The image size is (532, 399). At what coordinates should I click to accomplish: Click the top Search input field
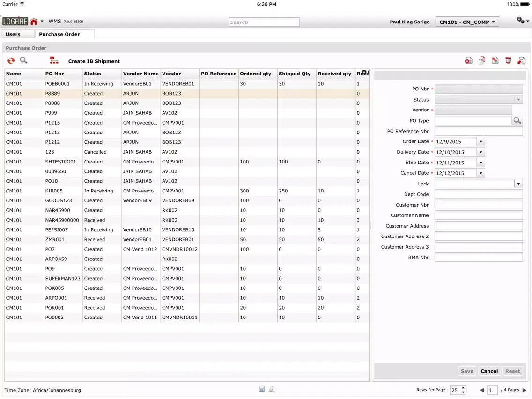tap(264, 22)
